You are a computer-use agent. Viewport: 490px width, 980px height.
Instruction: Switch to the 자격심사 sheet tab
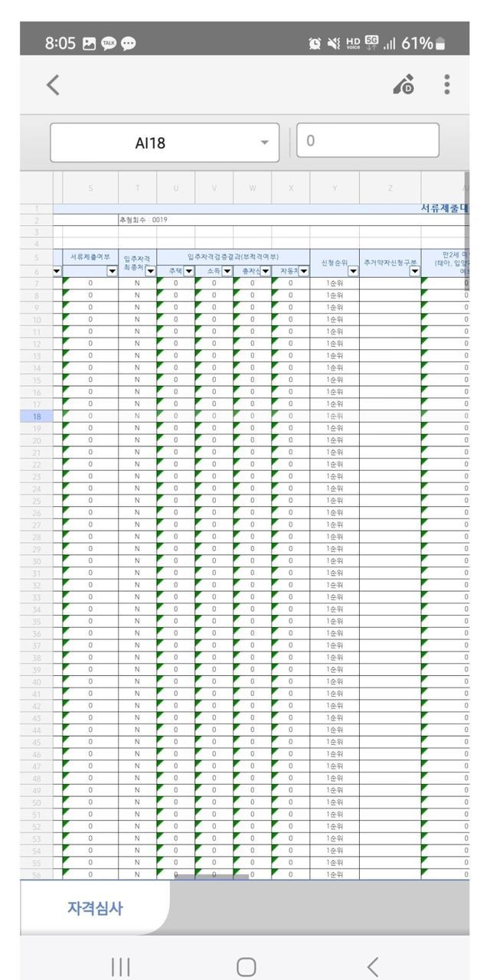click(x=95, y=909)
